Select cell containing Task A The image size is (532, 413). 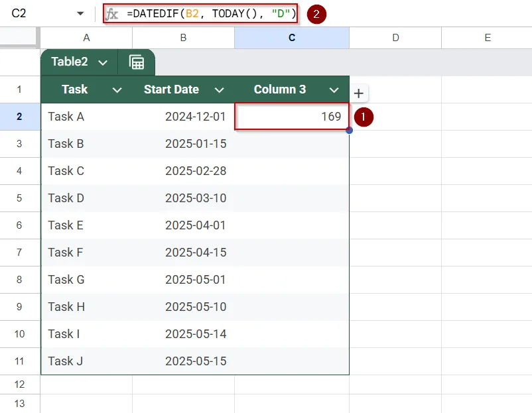(x=86, y=117)
